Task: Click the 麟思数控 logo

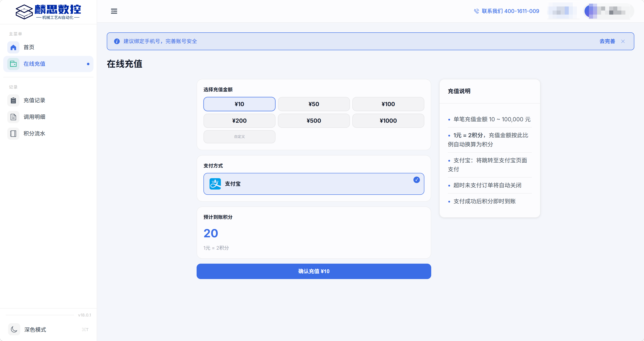Action: point(48,12)
